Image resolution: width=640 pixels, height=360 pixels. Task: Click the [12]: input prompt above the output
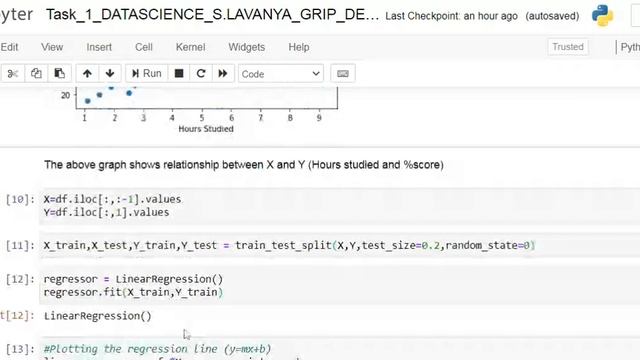[x=20, y=279]
